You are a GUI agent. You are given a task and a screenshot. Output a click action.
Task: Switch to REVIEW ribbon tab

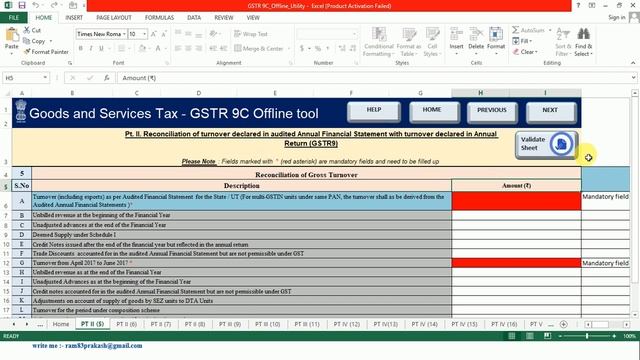[x=224, y=18]
